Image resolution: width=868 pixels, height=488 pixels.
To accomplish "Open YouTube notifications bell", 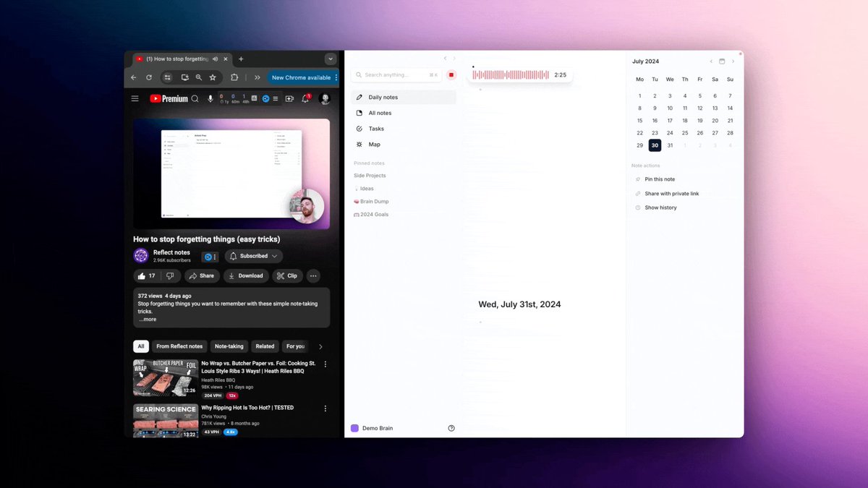I will point(305,98).
